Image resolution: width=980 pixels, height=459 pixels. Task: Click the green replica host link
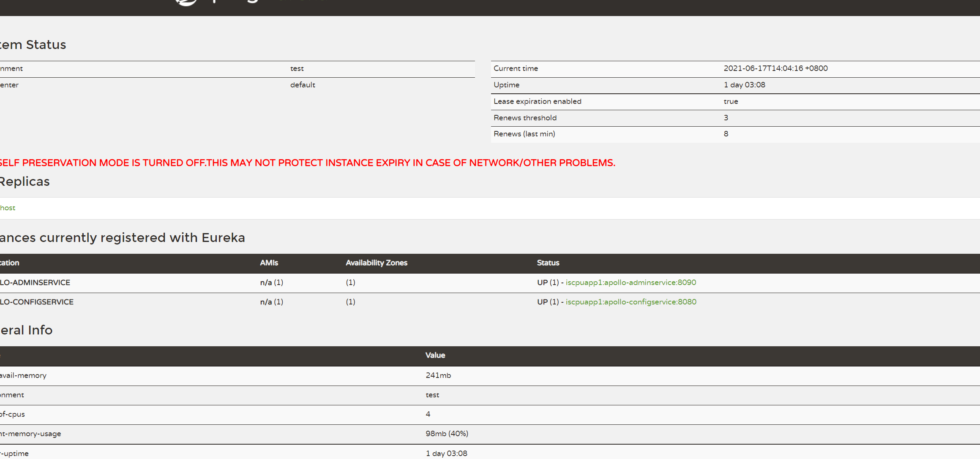pos(8,208)
